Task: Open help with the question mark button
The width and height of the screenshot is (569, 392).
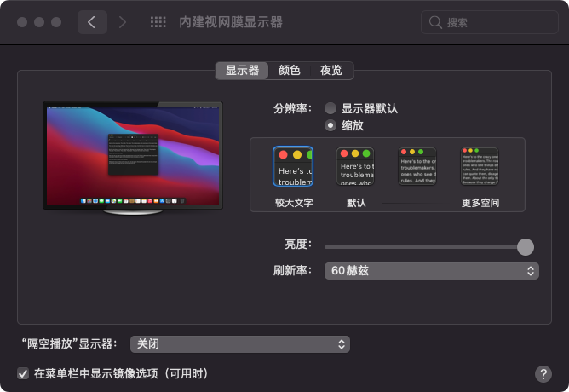Action: click(543, 374)
